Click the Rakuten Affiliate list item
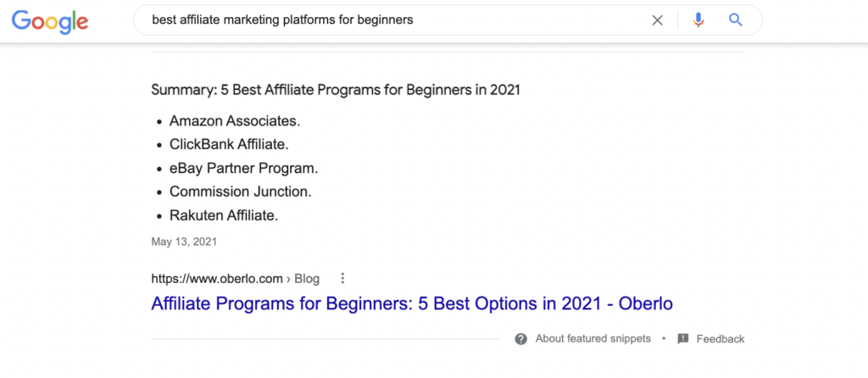 click(224, 216)
